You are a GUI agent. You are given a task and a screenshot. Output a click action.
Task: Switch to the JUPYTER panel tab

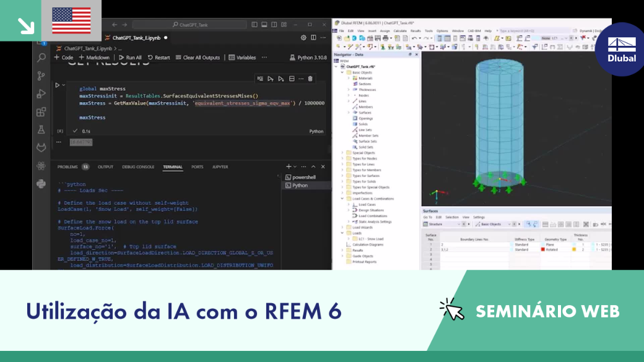click(220, 167)
